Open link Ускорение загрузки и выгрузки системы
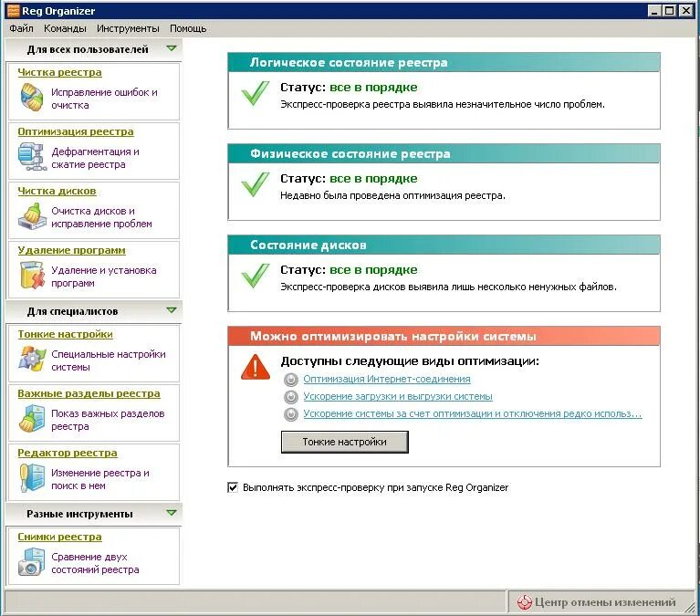The image size is (700, 616). (398, 396)
